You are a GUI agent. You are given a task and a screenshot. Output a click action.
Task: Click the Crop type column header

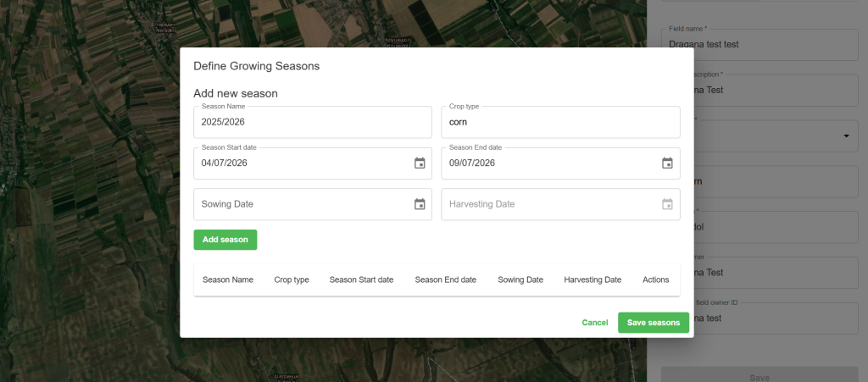(292, 280)
